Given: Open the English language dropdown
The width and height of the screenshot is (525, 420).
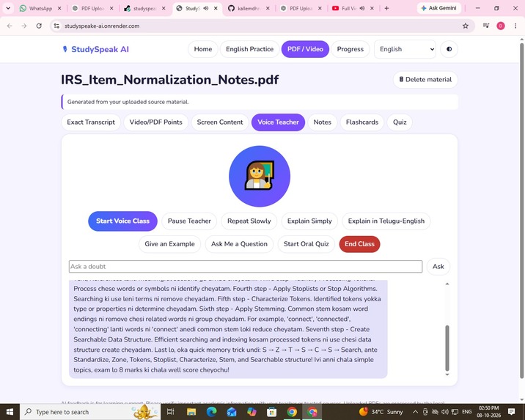Looking at the screenshot, I should [x=405, y=49].
